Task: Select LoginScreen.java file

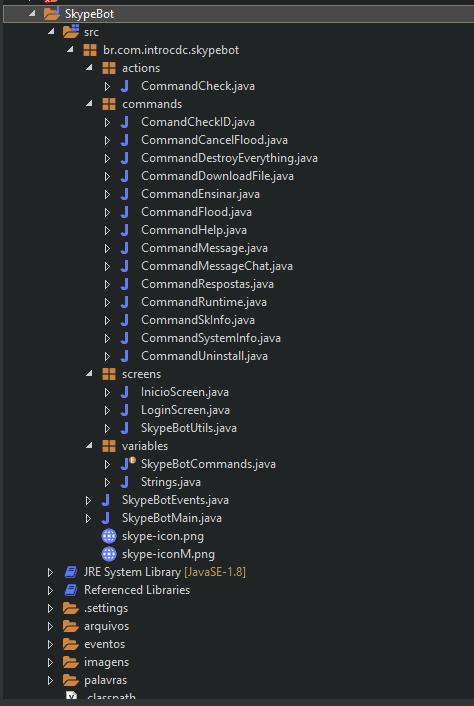Action: (185, 410)
